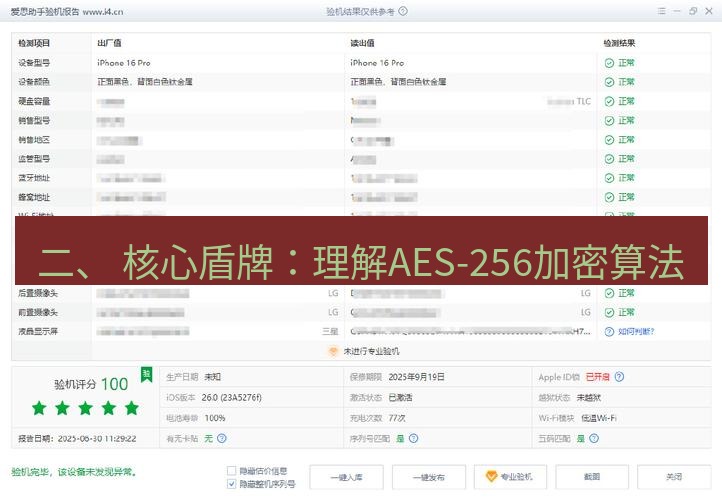Image resolution: width=722 pixels, height=500 pixels.
Task: Click the help icon next to Apple ID锁 已开启
Action: (x=619, y=377)
